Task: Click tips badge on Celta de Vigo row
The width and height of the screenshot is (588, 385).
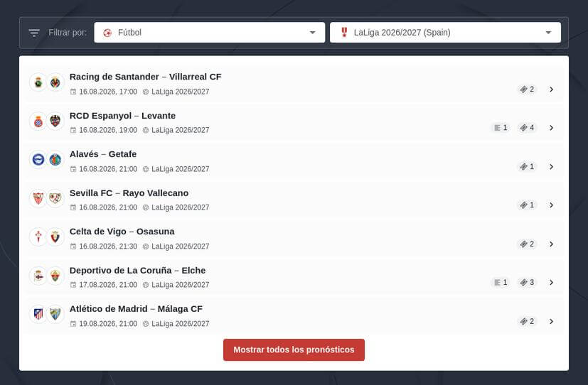Action: [527, 244]
